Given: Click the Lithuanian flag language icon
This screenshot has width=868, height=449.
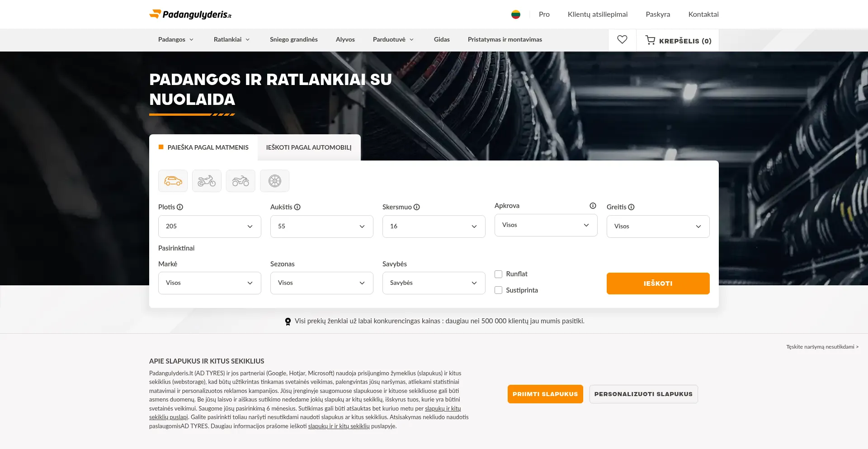Looking at the screenshot, I should coord(515,14).
